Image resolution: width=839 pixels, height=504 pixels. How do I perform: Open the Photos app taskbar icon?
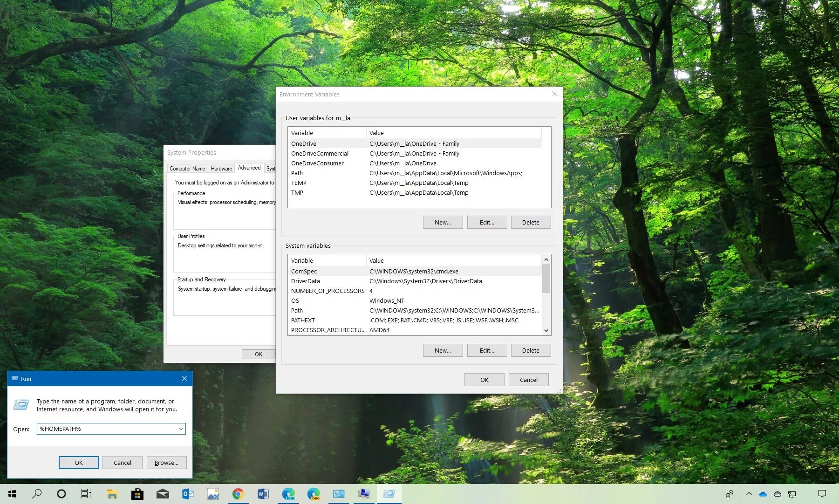pyautogui.click(x=213, y=494)
